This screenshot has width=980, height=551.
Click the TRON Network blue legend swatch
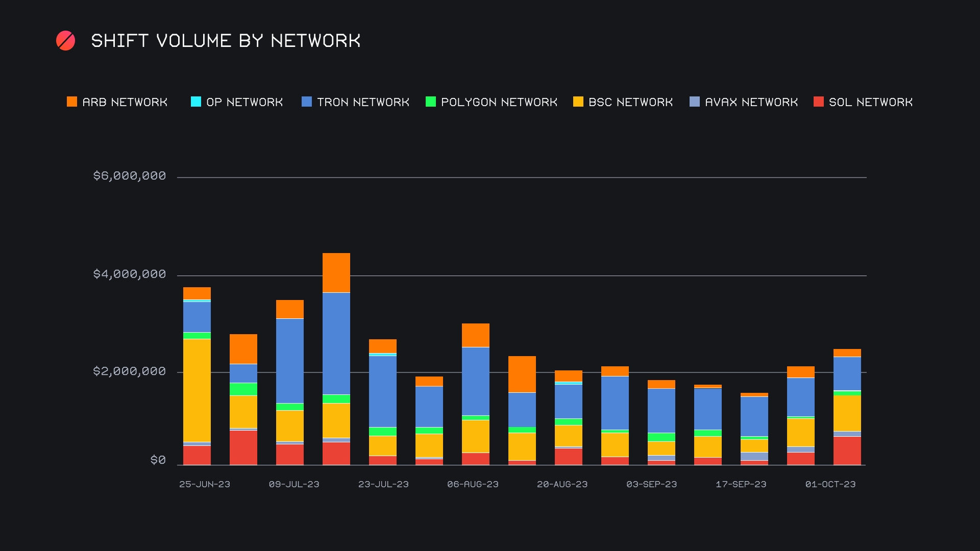(x=307, y=102)
